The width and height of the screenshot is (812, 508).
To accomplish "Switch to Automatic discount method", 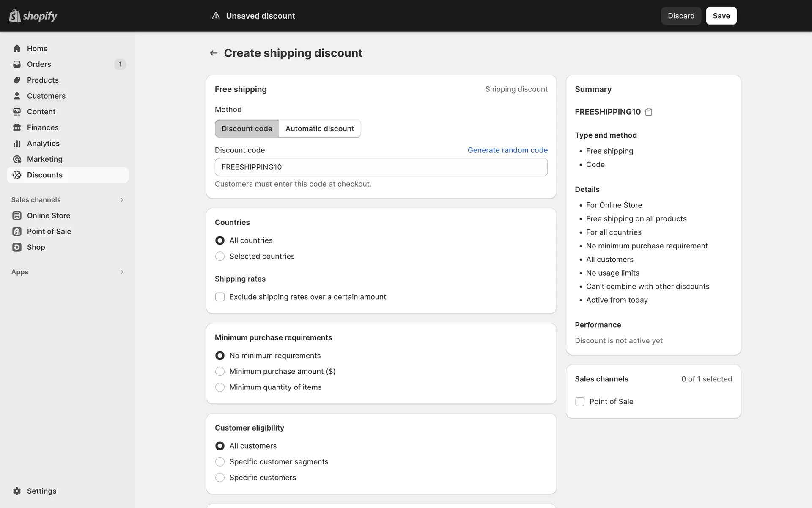I will [319, 129].
